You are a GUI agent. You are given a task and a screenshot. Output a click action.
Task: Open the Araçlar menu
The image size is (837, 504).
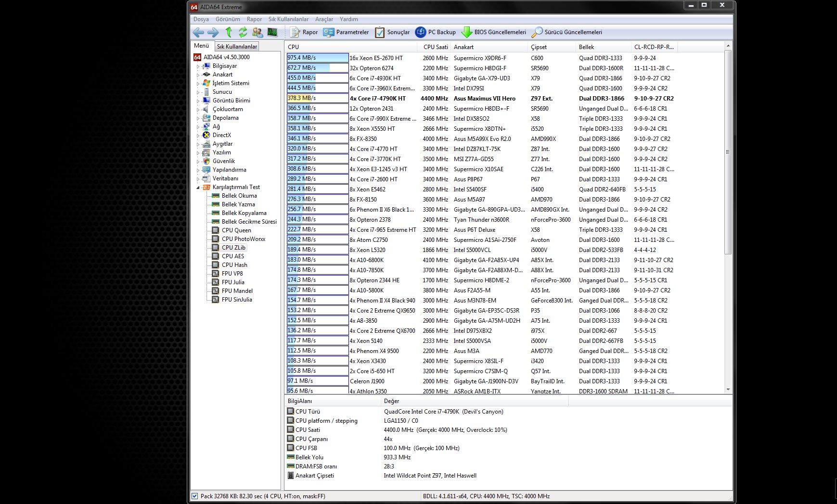click(324, 19)
